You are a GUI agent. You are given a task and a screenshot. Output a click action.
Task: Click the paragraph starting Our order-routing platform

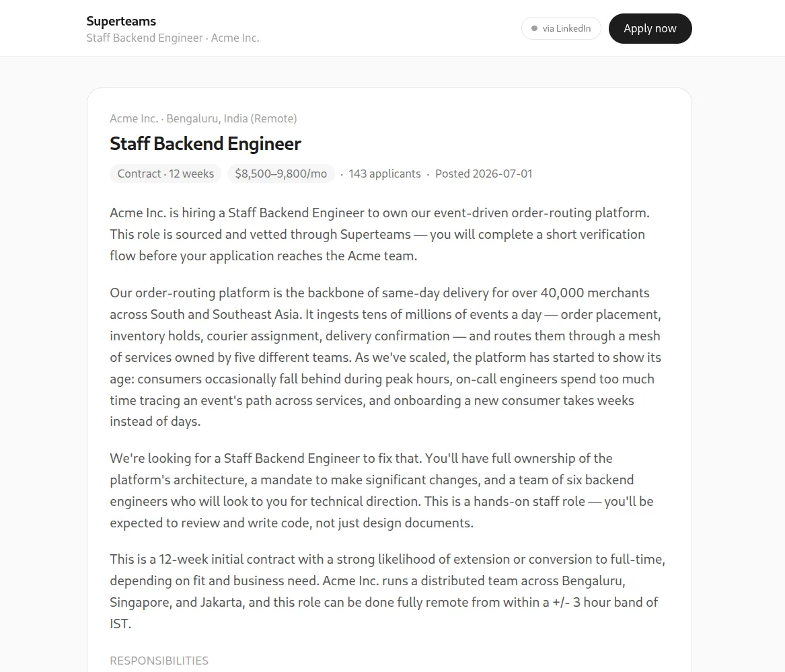click(385, 357)
